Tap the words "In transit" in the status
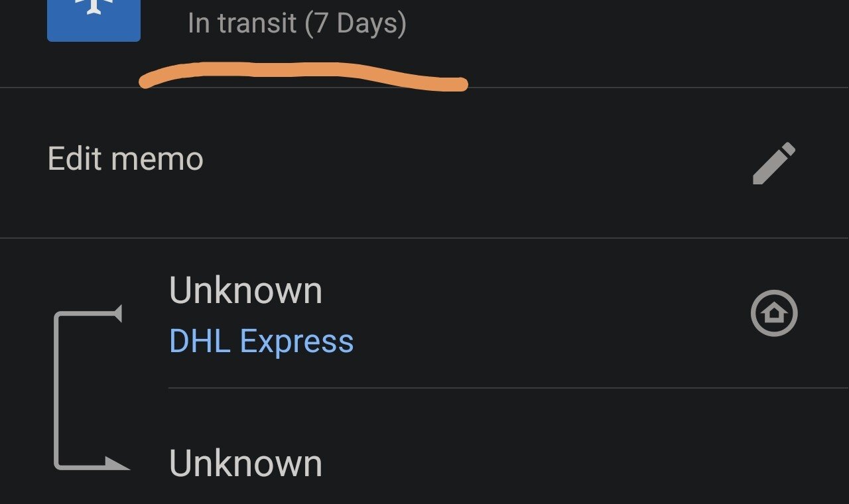This screenshot has height=504, width=849. (242, 24)
